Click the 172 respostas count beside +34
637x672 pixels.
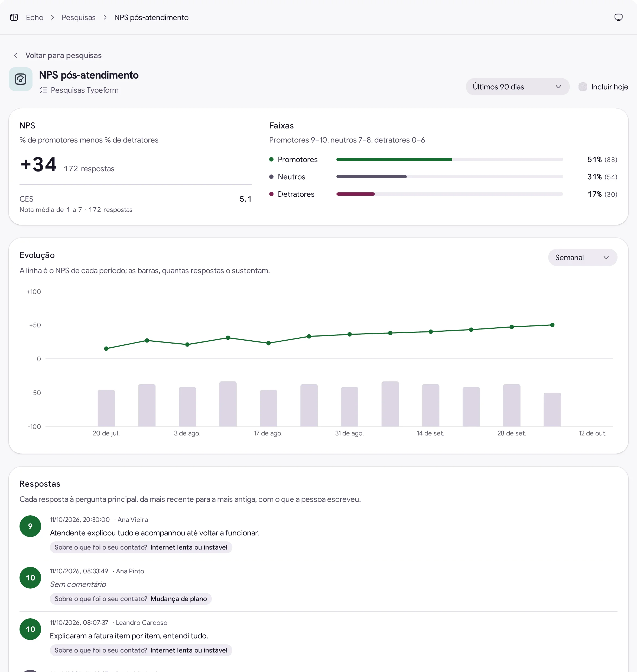tap(89, 169)
